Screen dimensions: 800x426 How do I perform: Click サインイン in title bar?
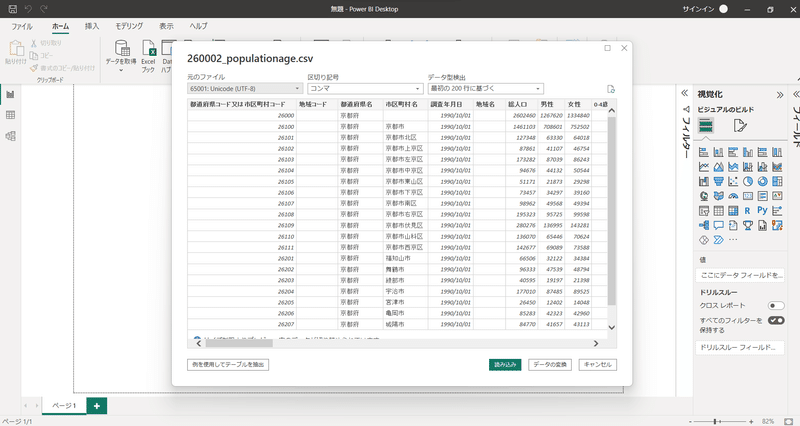pos(698,9)
